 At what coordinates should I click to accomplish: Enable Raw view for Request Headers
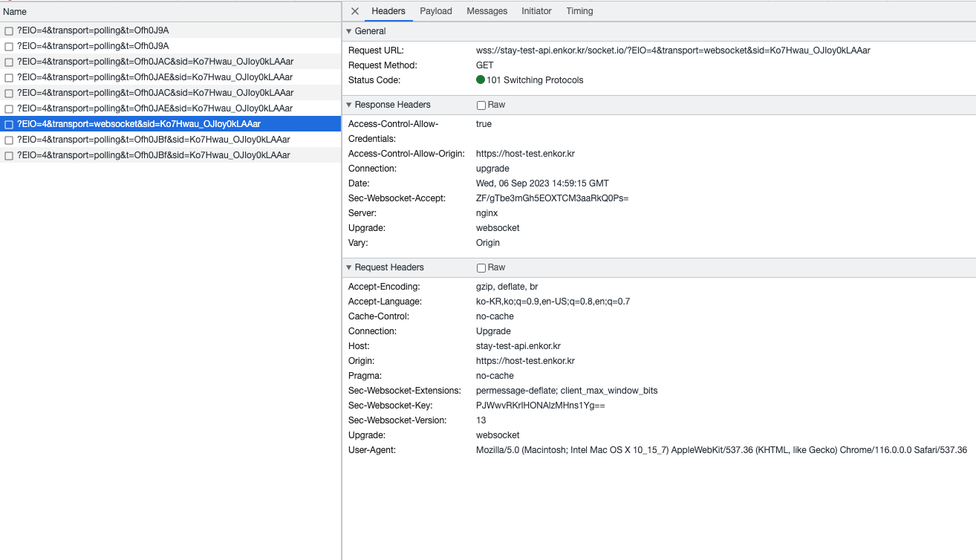pos(481,268)
